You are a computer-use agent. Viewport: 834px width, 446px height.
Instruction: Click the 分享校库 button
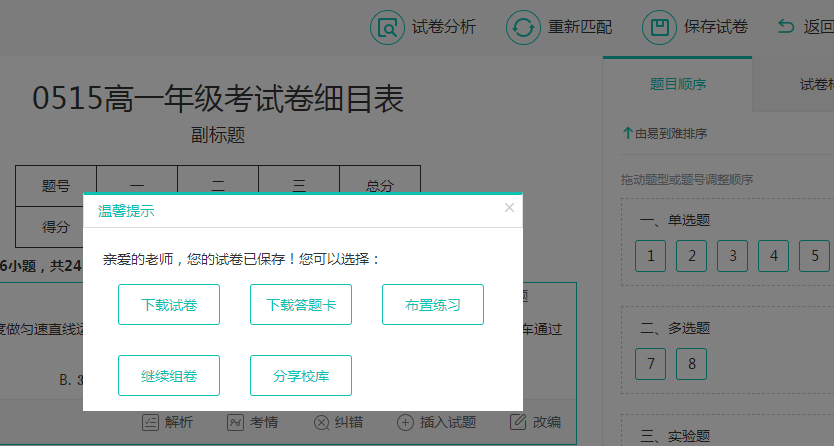click(x=301, y=375)
